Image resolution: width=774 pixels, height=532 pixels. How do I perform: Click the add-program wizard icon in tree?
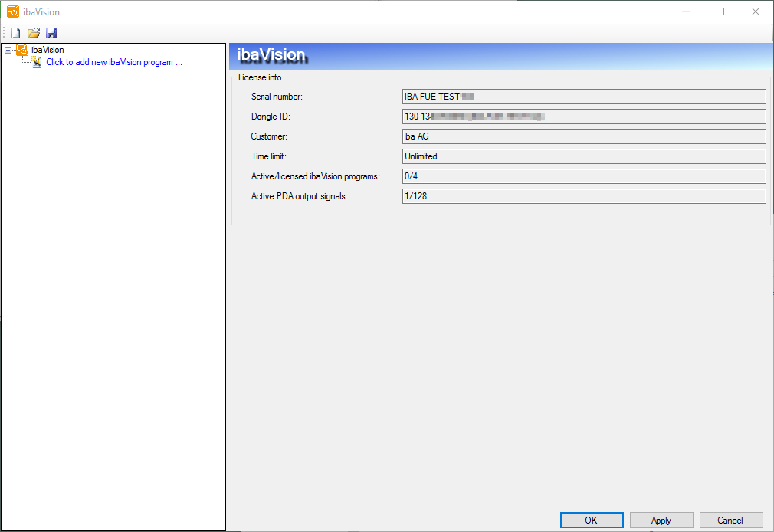pos(37,62)
